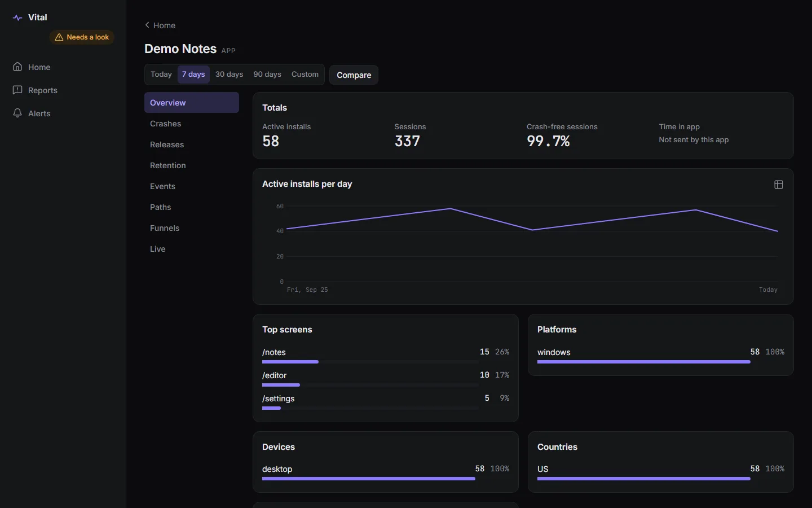Click the Fri, Sep 25 axis label

307,290
